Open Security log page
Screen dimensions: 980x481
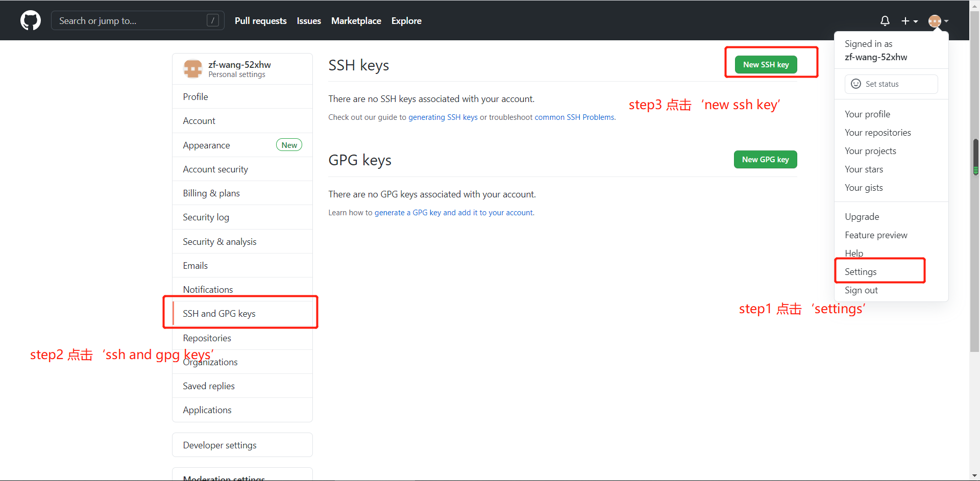[x=242, y=217]
